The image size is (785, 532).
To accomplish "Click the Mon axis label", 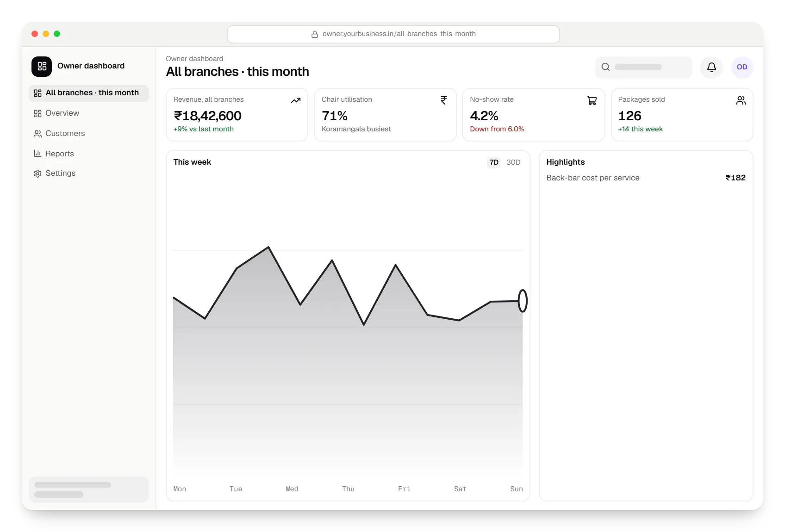I will point(180,489).
